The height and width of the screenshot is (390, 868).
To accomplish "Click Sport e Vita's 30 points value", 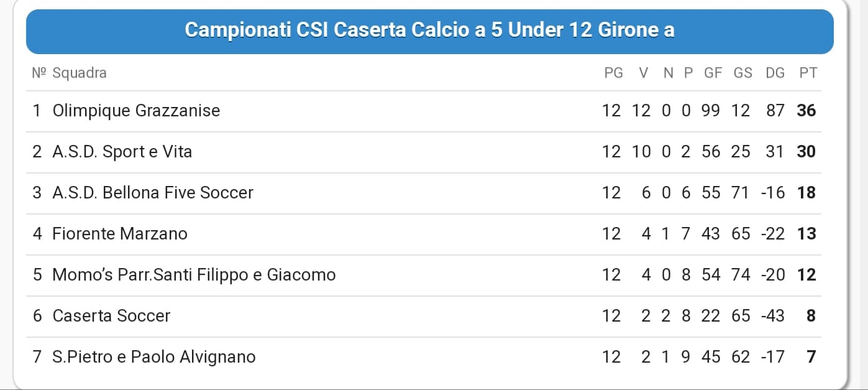I will (806, 152).
